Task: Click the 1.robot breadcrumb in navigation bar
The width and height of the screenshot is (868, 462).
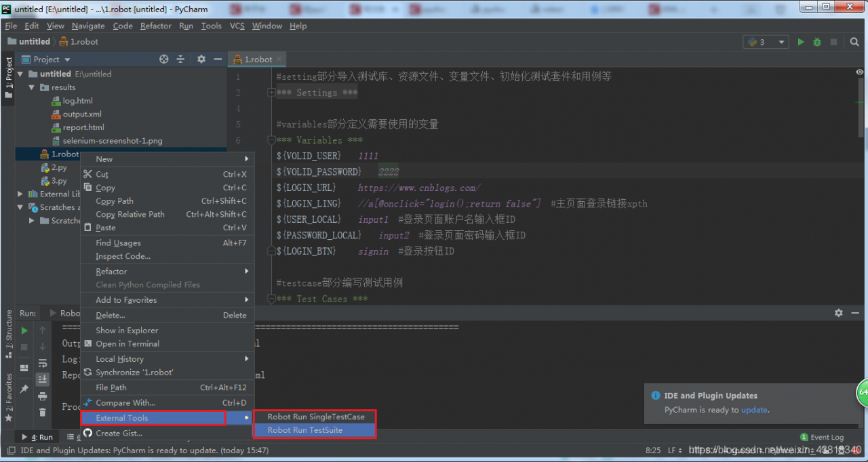Action: [79, 42]
